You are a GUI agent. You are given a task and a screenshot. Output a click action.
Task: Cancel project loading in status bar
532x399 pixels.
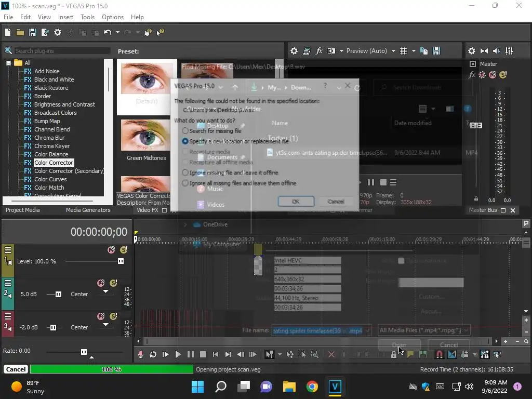tap(16, 369)
